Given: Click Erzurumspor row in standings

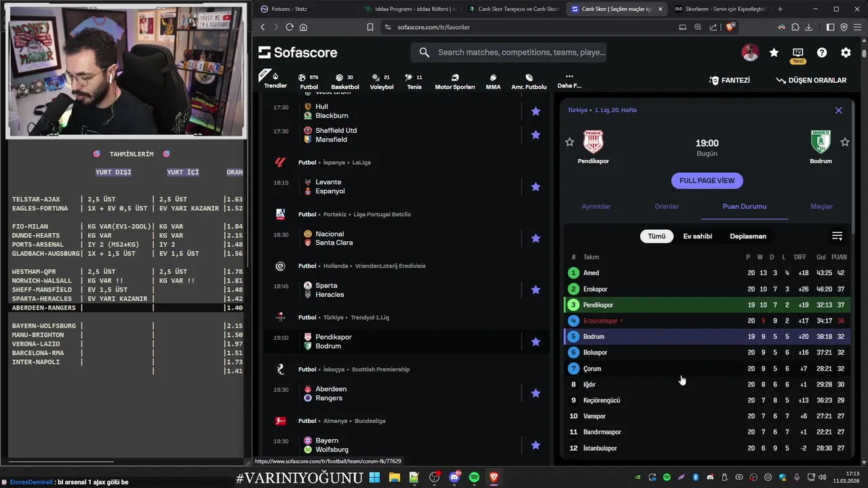Looking at the screenshot, I should click(x=707, y=321).
